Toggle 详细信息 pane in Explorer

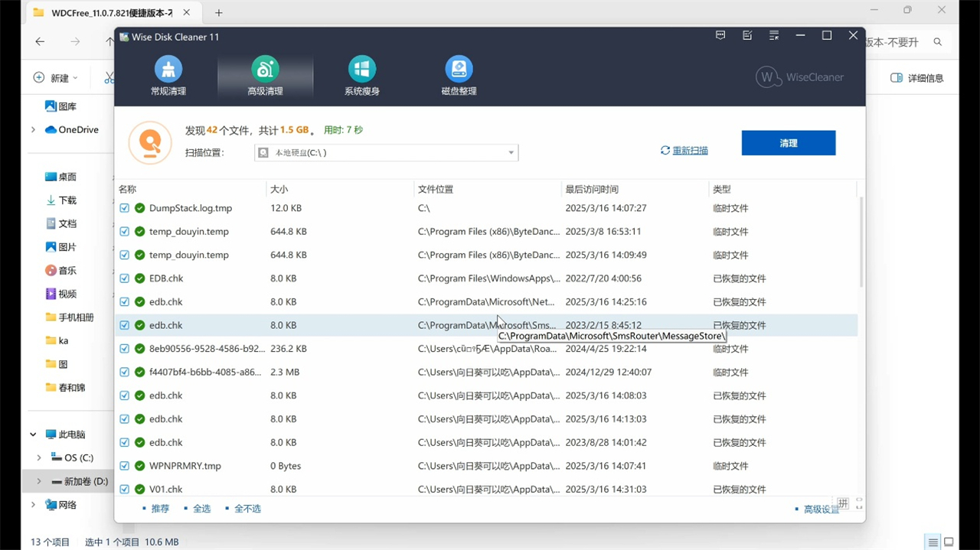[916, 78]
